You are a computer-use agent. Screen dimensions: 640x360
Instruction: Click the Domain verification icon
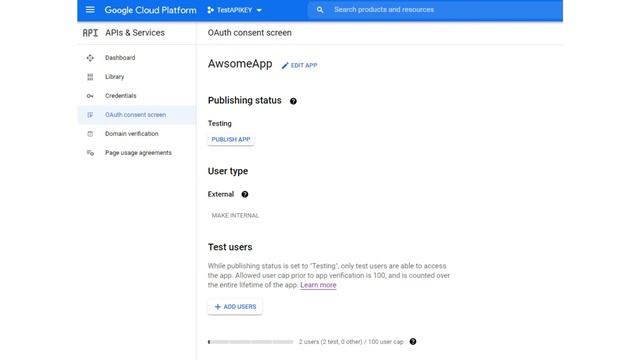(x=90, y=134)
